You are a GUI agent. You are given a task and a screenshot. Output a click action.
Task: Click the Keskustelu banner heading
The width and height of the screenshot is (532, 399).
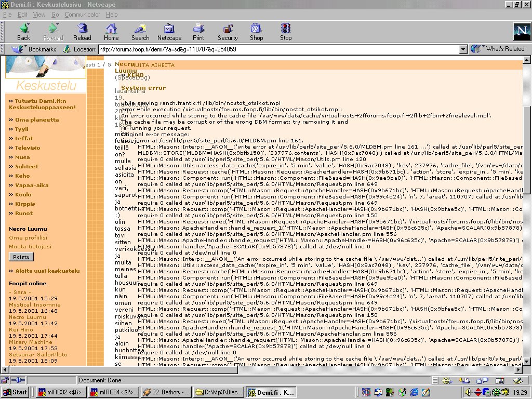46,86
